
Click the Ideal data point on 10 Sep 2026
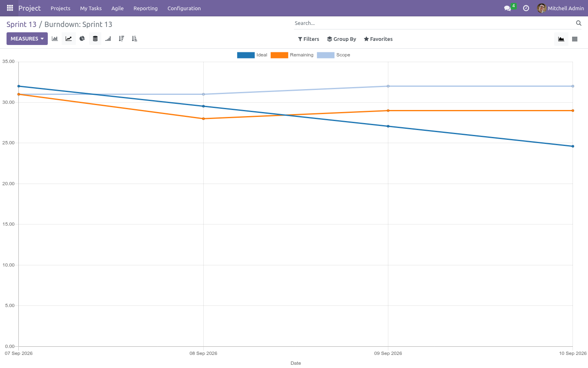point(573,146)
